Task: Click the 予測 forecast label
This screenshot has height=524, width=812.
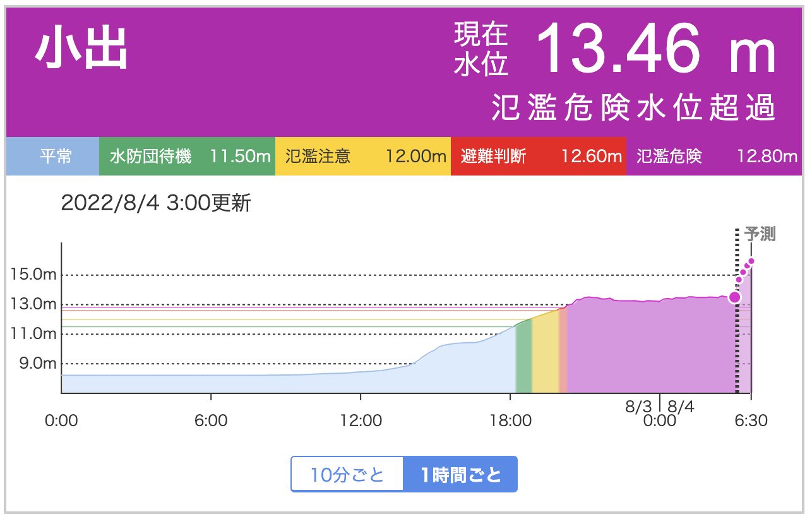Action: coord(759,235)
